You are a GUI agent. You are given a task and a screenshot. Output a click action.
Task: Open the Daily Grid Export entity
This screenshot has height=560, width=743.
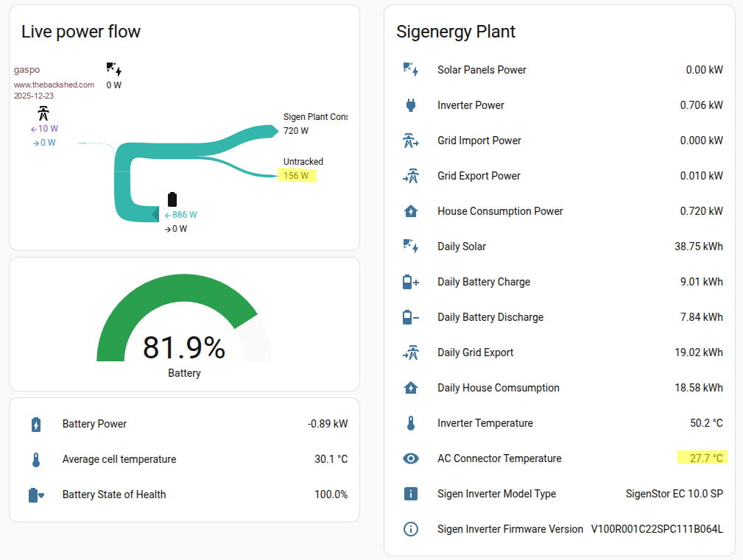tap(475, 352)
